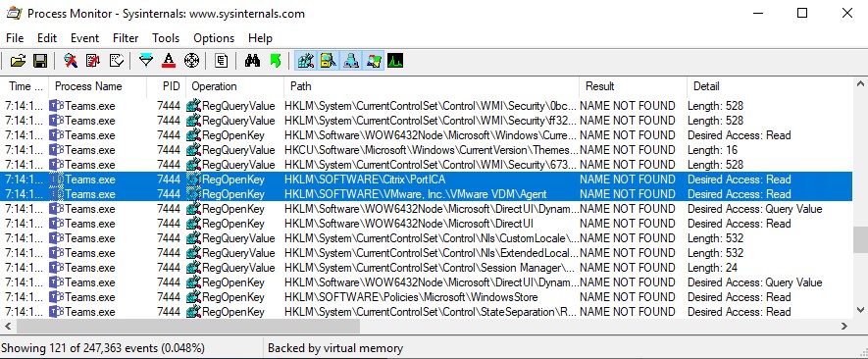Save the captured events using the floppy icon
This screenshot has height=359, width=868.
click(x=40, y=61)
